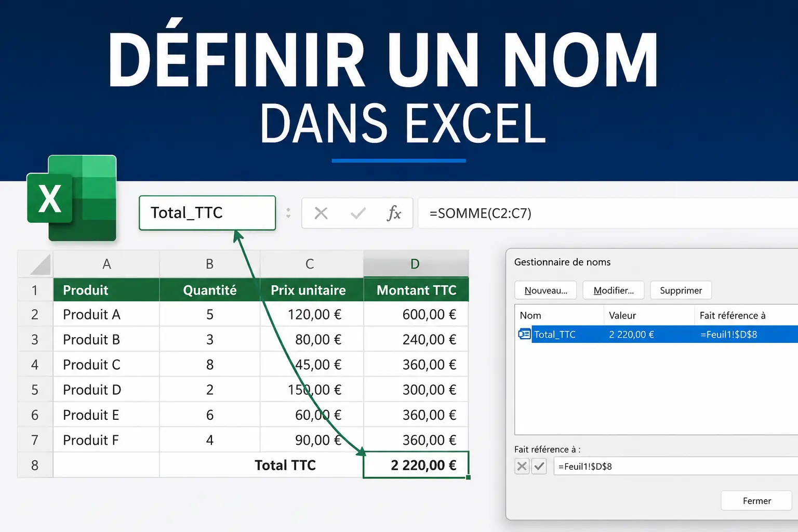Screen dimensions: 798x532
Task: Validate reference checkmark in name manager
Action: (539, 466)
